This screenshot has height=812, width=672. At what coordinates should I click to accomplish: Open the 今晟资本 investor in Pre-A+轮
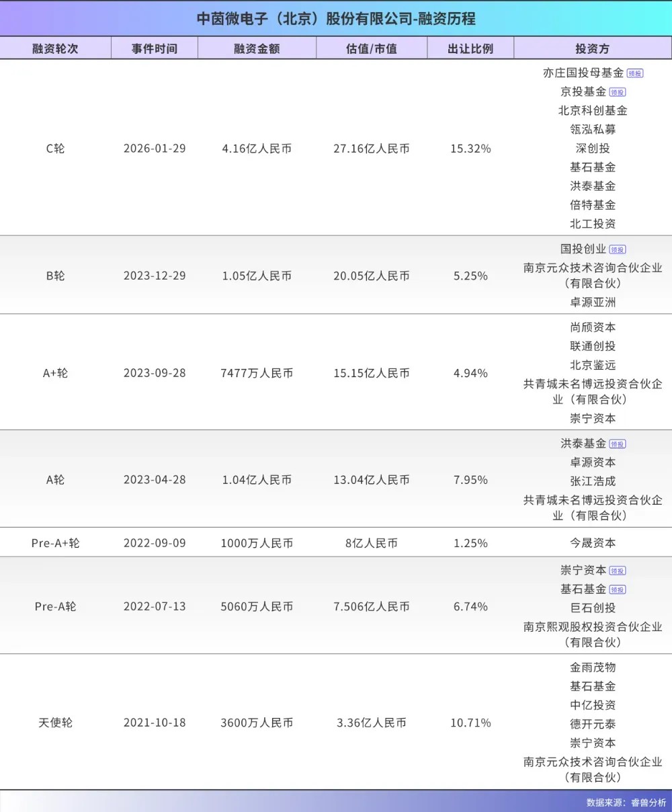point(593,542)
